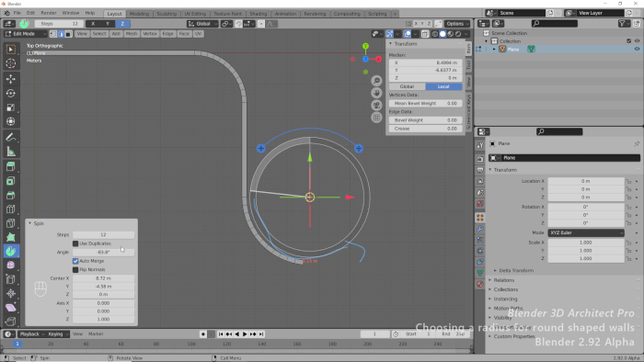
Task: Toggle Plane visibility eye in outliner
Action: click(x=637, y=50)
